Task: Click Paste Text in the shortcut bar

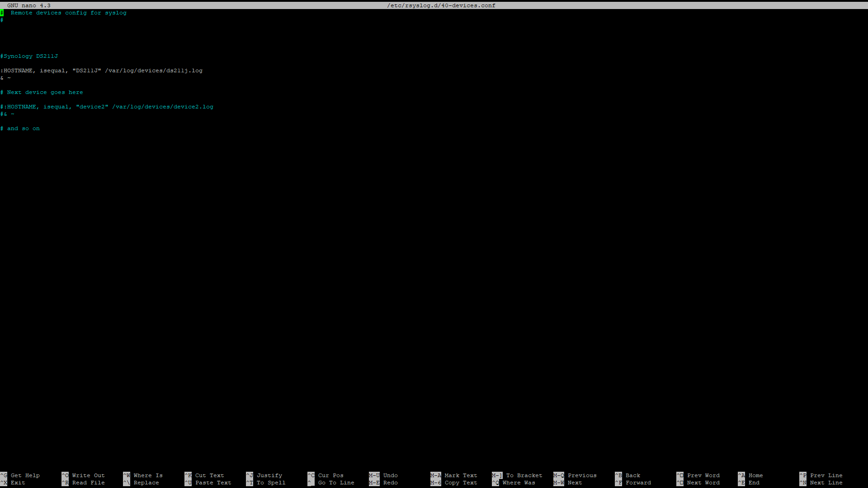Action: (x=213, y=483)
